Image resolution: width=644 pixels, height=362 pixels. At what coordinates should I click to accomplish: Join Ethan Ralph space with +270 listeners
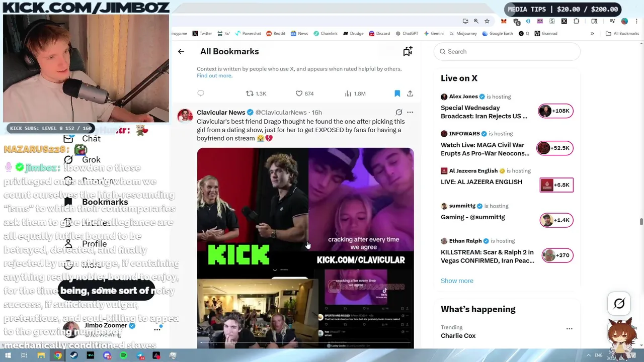pos(557,255)
